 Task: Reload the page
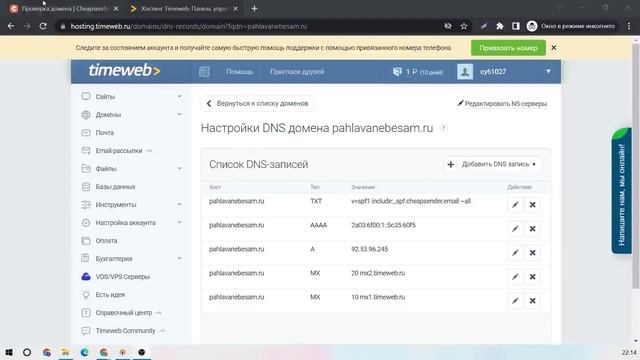pyautogui.click(x=43, y=26)
